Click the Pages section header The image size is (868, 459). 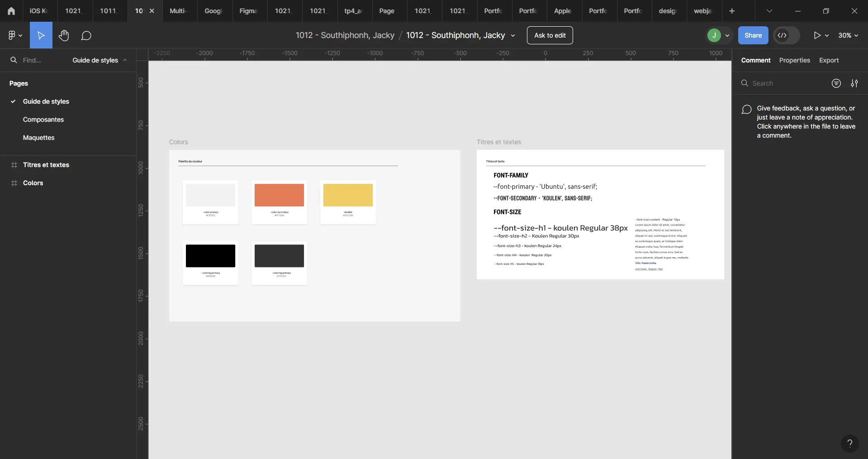[x=19, y=83]
